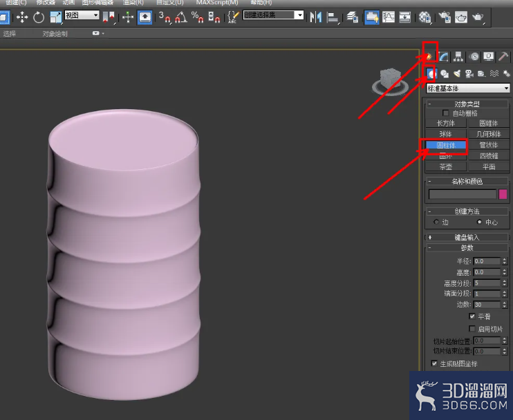Select the Systems category icon
Viewport: 513px width, 420px height.
pyautogui.click(x=506, y=73)
